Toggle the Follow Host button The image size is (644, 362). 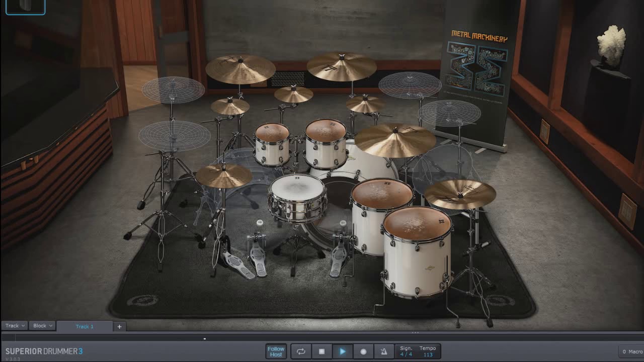click(x=276, y=351)
